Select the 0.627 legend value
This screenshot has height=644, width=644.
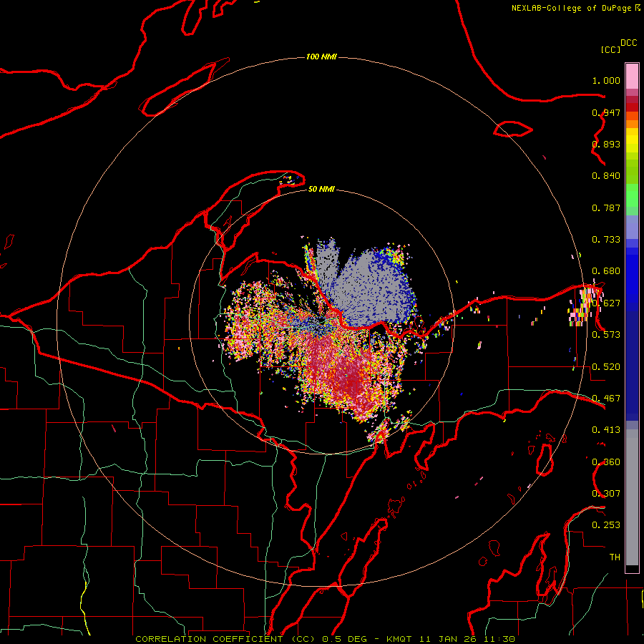coord(606,303)
